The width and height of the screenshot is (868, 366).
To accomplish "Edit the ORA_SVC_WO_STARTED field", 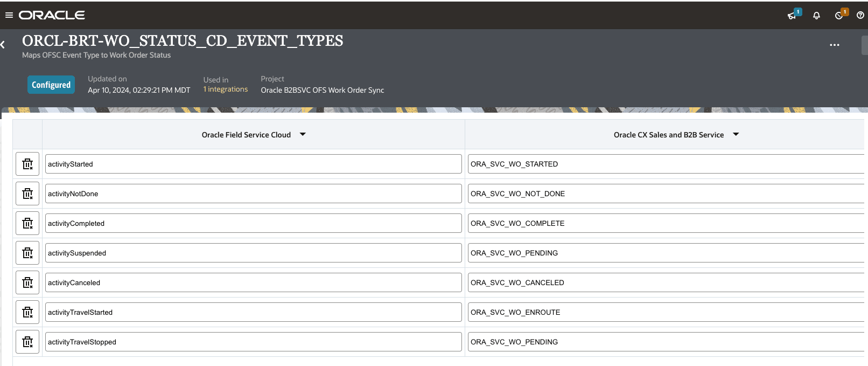I will click(666, 164).
